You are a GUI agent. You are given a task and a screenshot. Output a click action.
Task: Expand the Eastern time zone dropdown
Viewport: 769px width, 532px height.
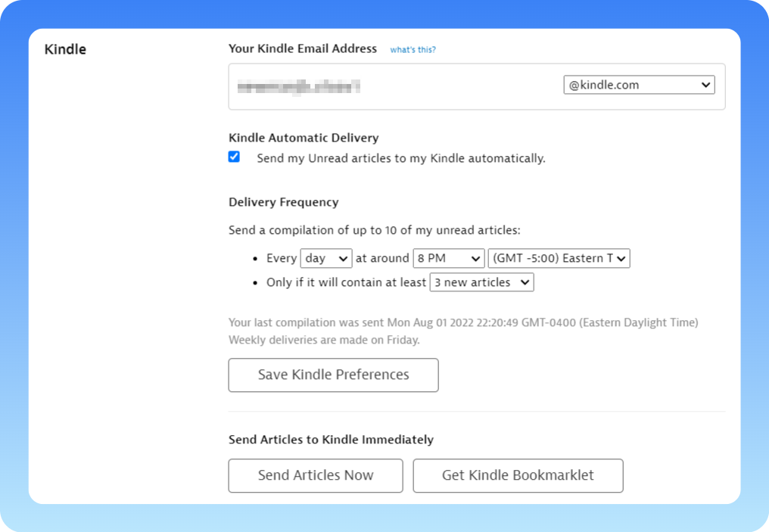click(x=559, y=259)
